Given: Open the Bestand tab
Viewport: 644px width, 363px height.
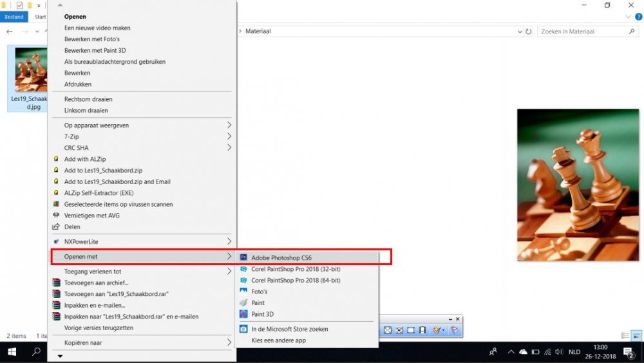Looking at the screenshot, I should tap(14, 17).
